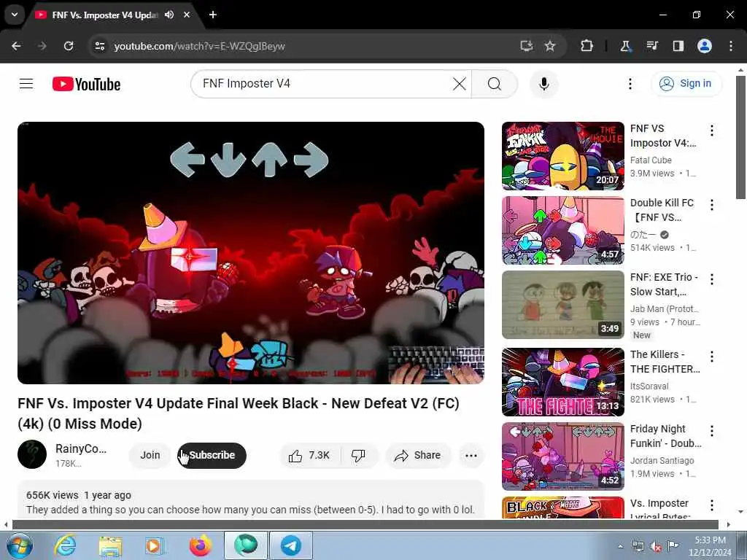Reload the YouTube page
This screenshot has height=560, width=747.
click(69, 46)
